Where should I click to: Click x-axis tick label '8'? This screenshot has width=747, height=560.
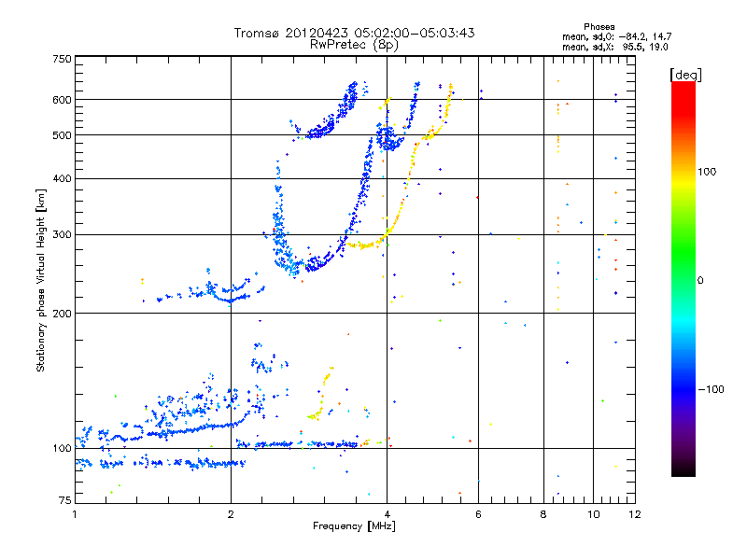(543, 514)
